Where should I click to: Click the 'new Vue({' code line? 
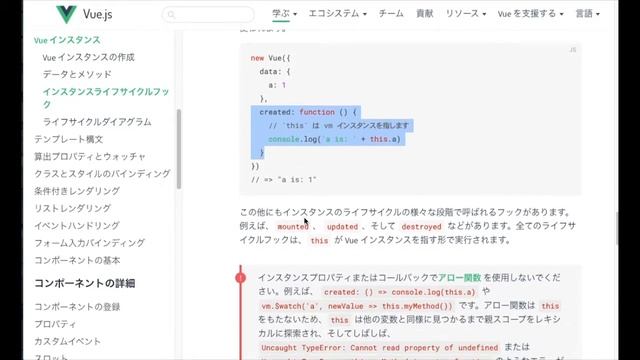[271, 58]
